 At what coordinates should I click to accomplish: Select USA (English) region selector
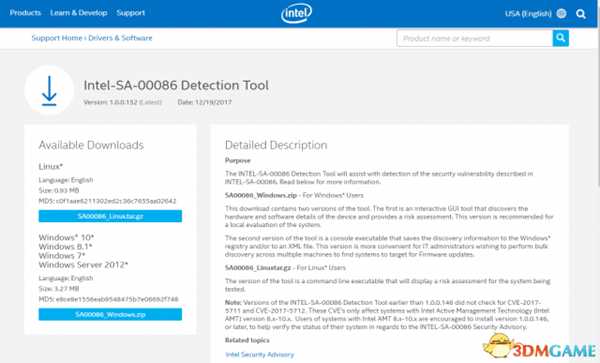528,14
